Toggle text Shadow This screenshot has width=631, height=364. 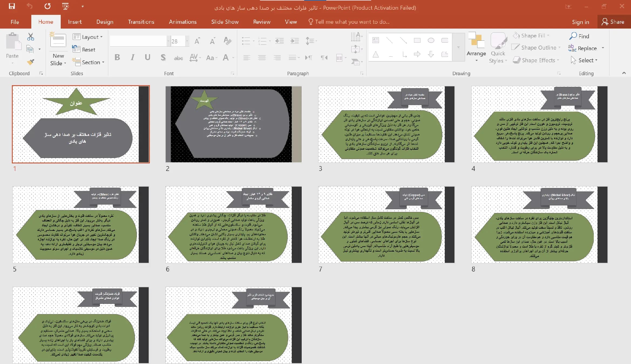(163, 57)
